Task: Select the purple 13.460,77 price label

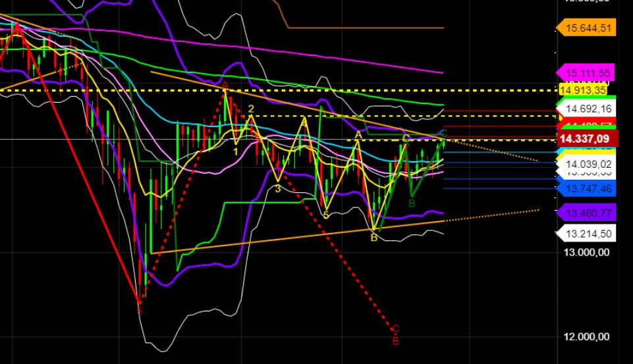Action: tap(586, 213)
